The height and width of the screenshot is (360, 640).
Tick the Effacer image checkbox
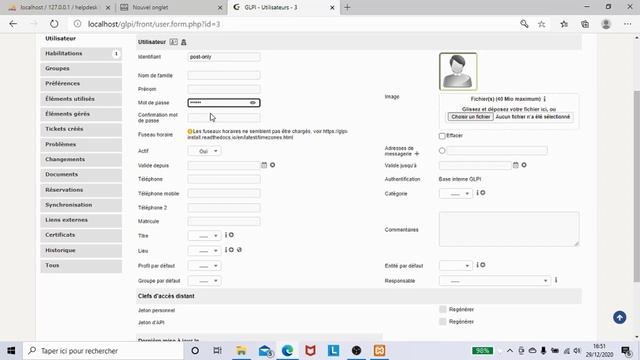point(442,136)
